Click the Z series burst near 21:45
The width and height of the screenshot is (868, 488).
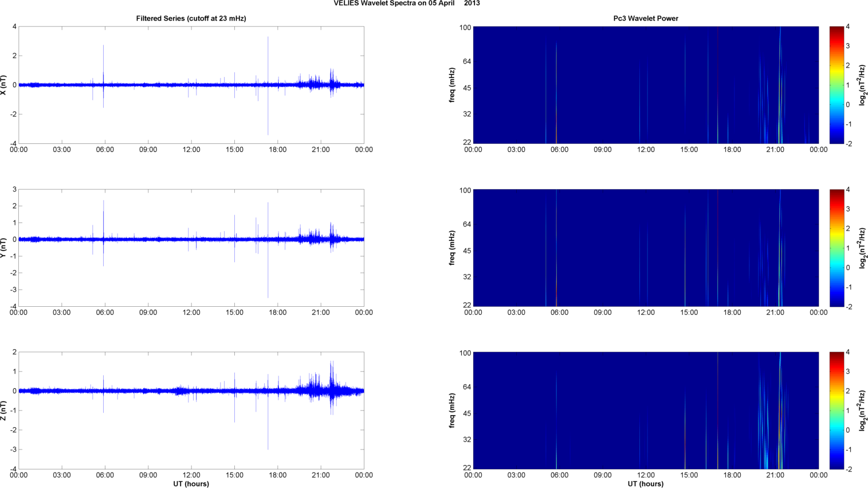point(331,388)
